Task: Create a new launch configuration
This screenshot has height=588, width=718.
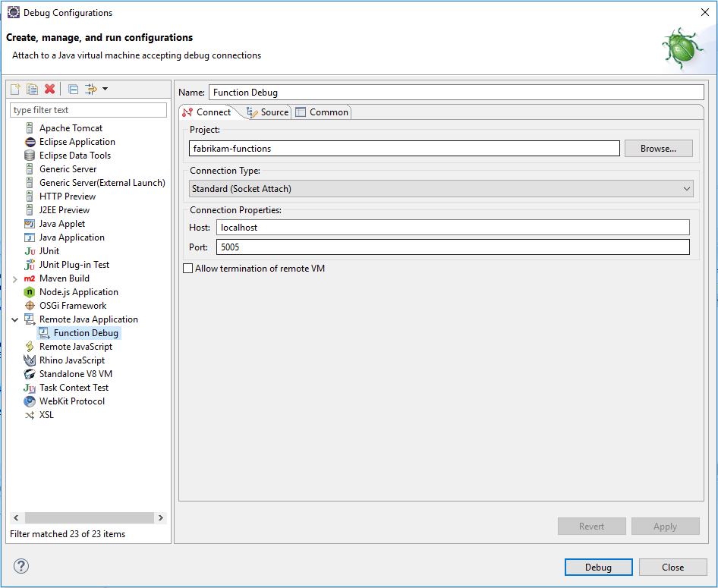Action: [x=14, y=89]
